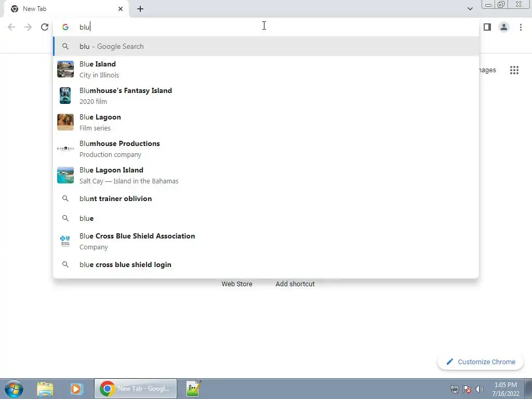Switch to the Chrome taskbar button
This screenshot has width=532, height=399.
click(136, 389)
